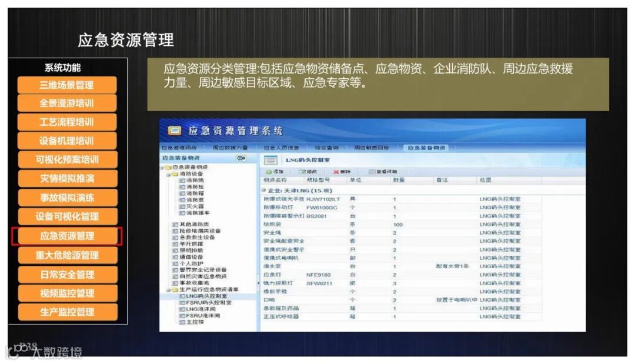Switch to the 周边救援力量 tab

230,148
